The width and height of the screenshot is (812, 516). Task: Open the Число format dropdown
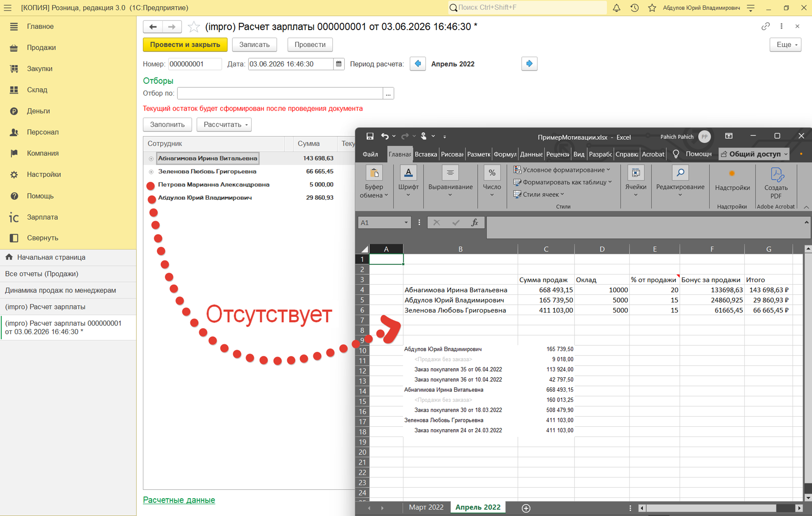(492, 181)
